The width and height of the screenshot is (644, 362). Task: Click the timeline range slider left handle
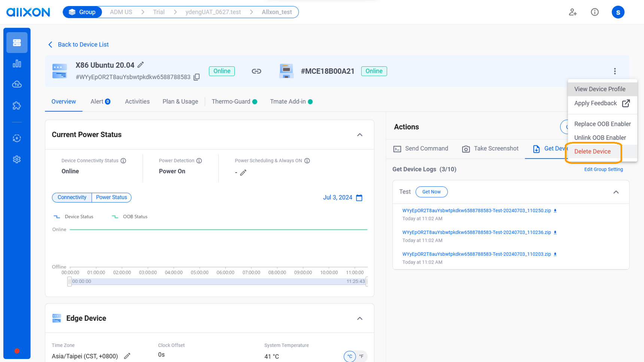[69, 282]
